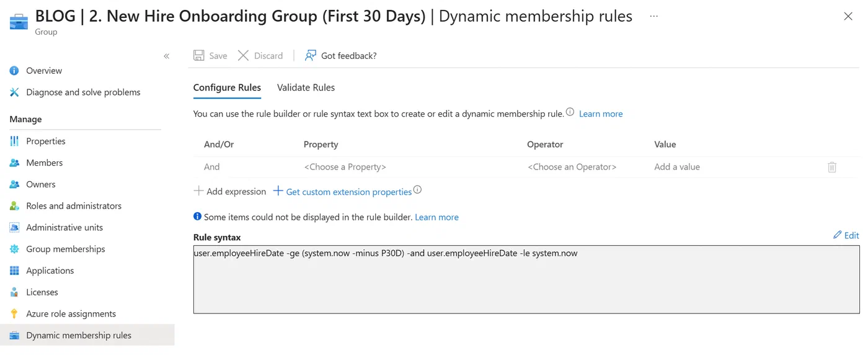
Task: Switch to Configure Rules tab
Action: tap(227, 88)
